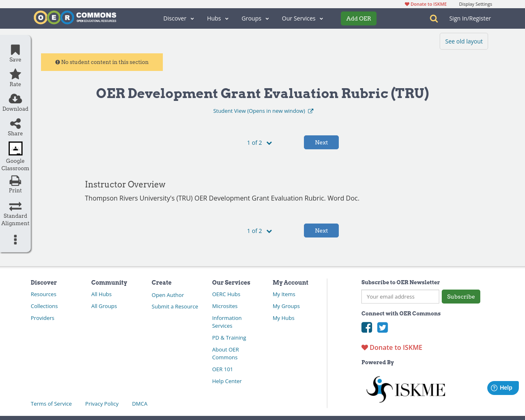This screenshot has width=525, height=420.
Task: Open the Twitter icon in the footer
Action: coord(382,327)
